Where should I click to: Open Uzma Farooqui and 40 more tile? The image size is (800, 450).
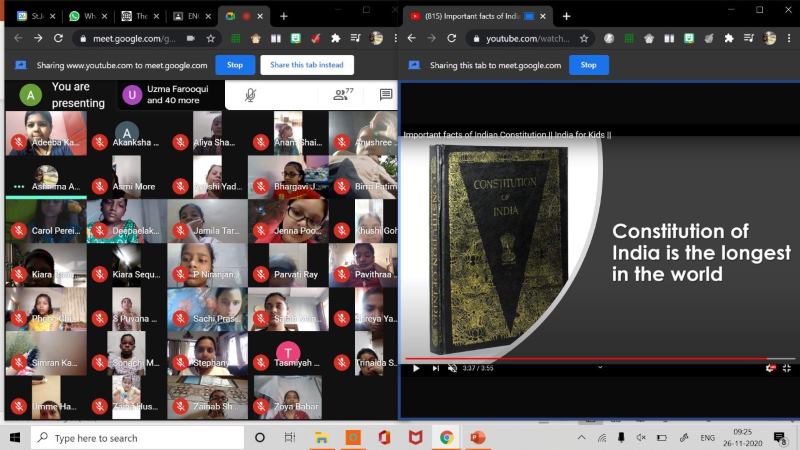(x=170, y=95)
